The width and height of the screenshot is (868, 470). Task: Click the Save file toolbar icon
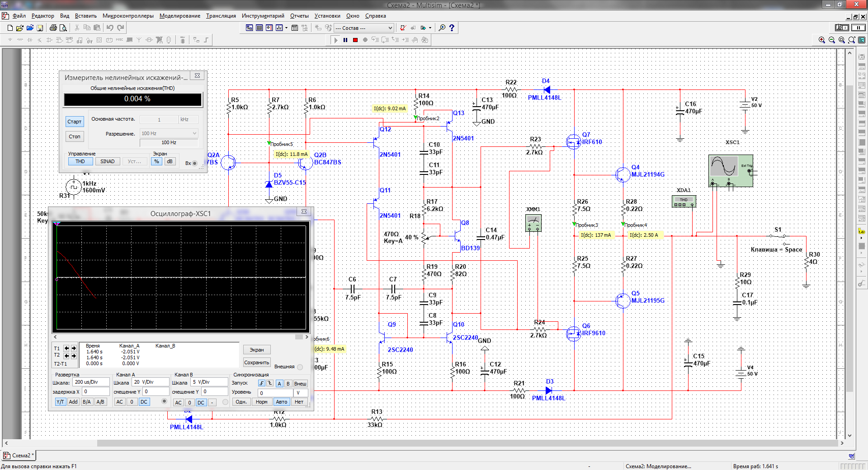click(x=40, y=28)
